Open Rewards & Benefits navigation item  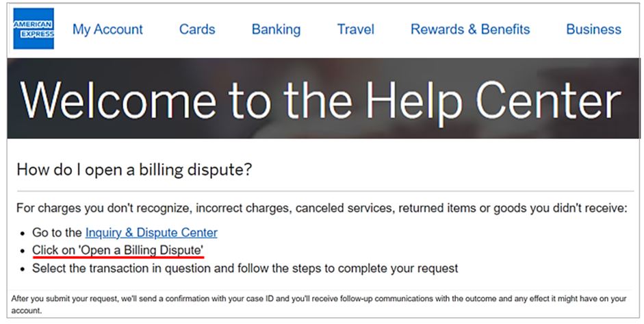coord(470,29)
